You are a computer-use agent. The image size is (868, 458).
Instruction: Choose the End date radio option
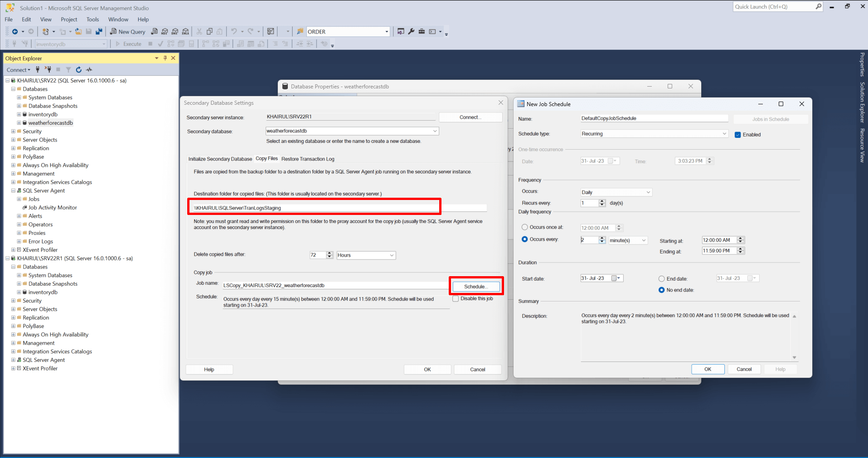coord(662,279)
